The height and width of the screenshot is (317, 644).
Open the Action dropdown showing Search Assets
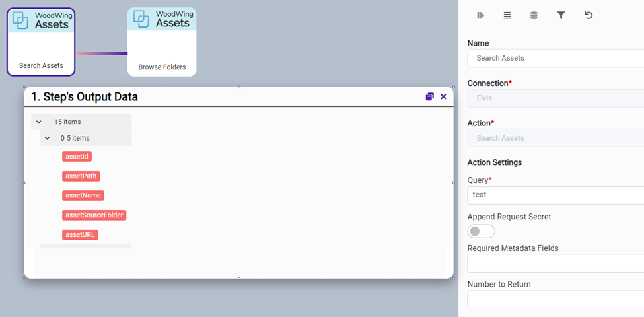point(555,138)
